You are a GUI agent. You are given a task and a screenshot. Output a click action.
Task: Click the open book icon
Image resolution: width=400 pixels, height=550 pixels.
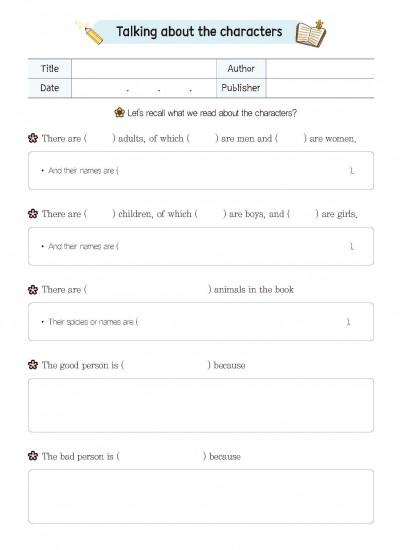(x=311, y=34)
